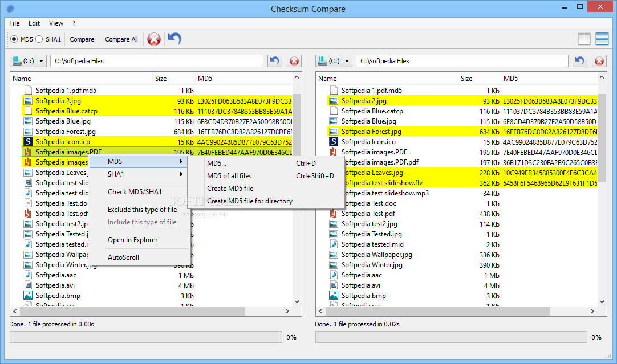
Task: Expand the SHA1 submenu in context menu
Action: (139, 174)
